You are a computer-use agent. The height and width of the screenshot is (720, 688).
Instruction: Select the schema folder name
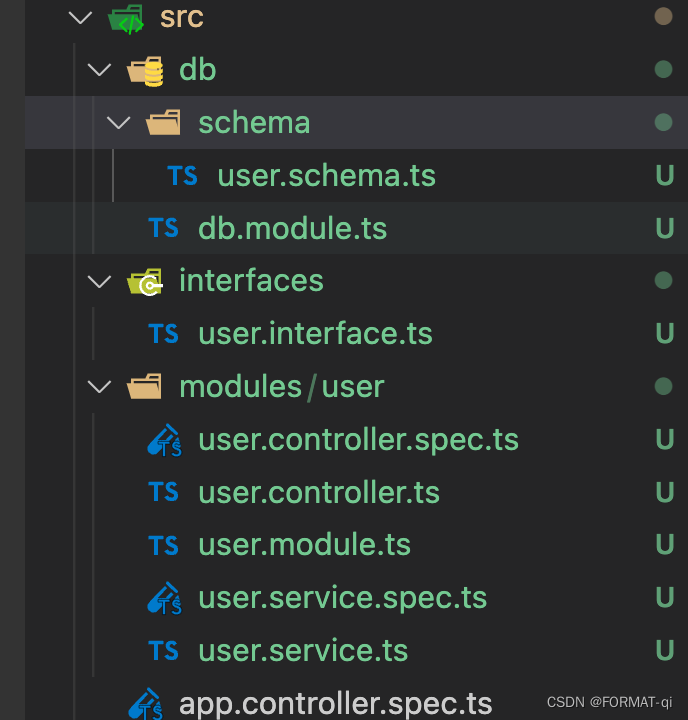pos(254,123)
